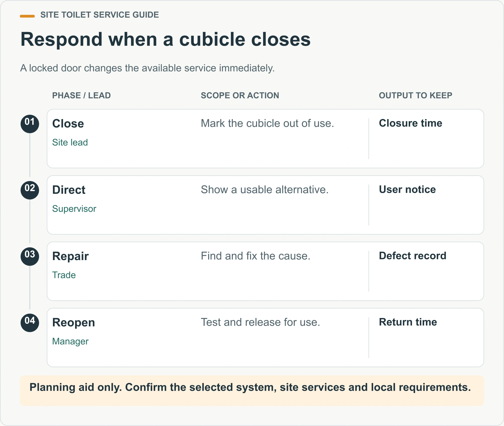Click the step 01 number badge

coord(30,124)
